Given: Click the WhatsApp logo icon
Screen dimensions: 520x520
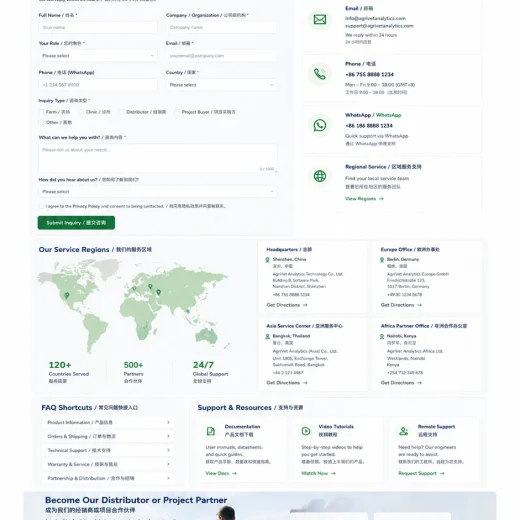Looking at the screenshot, I should 320,125.
